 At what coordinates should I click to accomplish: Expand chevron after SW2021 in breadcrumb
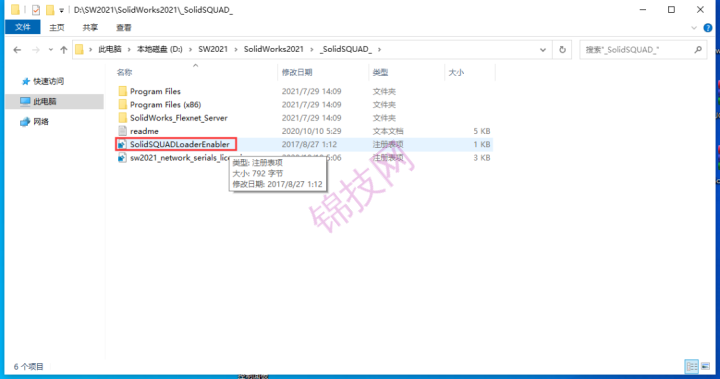[x=236, y=49]
